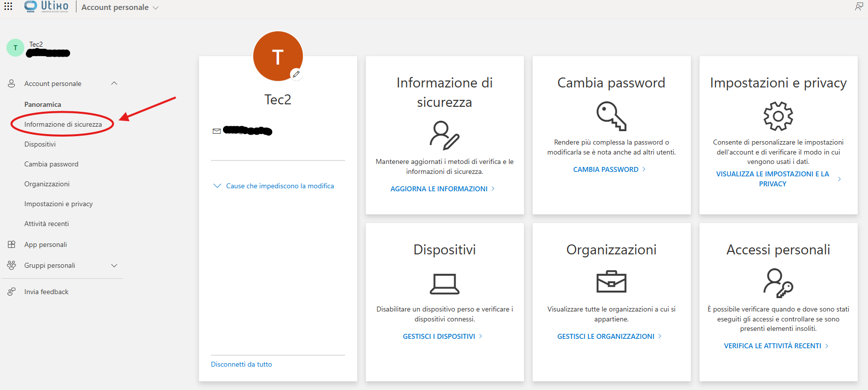Click 'Rendere più complessa la password' description
This screenshot has height=390, width=868.
point(611,147)
